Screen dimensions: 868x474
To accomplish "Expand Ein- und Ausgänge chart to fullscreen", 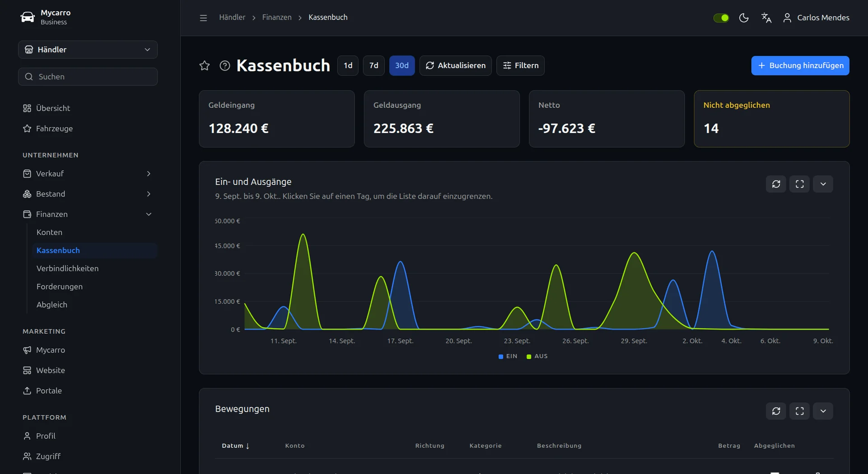I will [799, 184].
